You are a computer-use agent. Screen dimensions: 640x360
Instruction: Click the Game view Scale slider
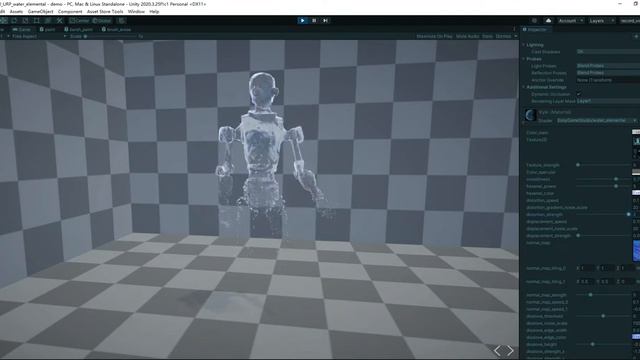[111, 36]
